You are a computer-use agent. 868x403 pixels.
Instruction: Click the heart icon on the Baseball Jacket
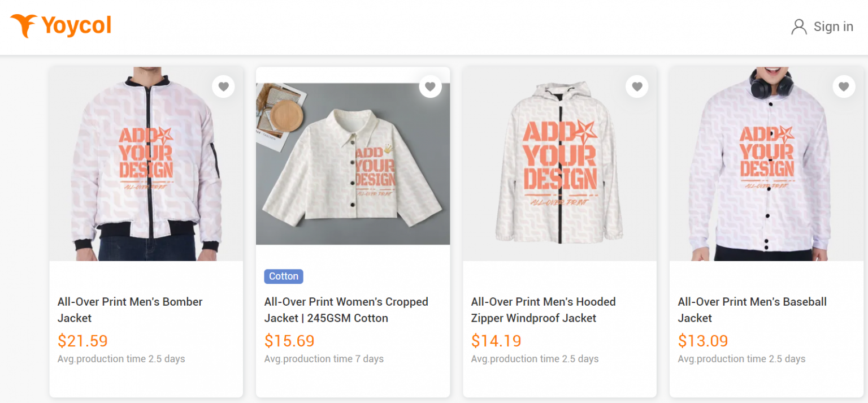tap(843, 86)
